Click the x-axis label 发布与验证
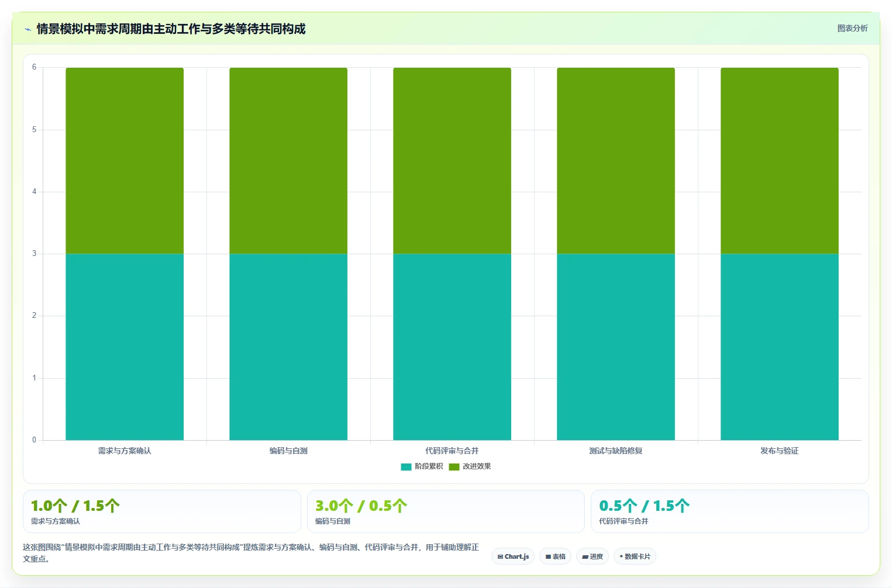The height and width of the screenshot is (588, 892). pyautogui.click(x=780, y=451)
